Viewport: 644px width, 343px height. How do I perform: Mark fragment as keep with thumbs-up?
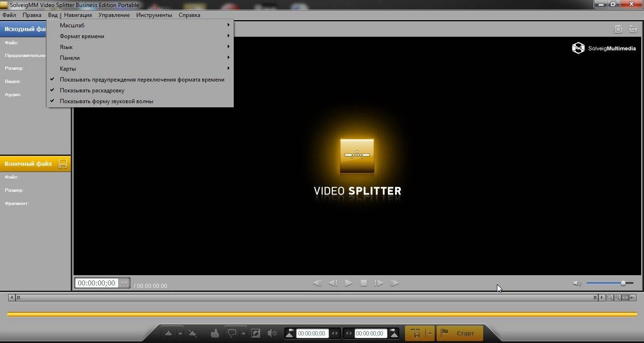coord(215,333)
